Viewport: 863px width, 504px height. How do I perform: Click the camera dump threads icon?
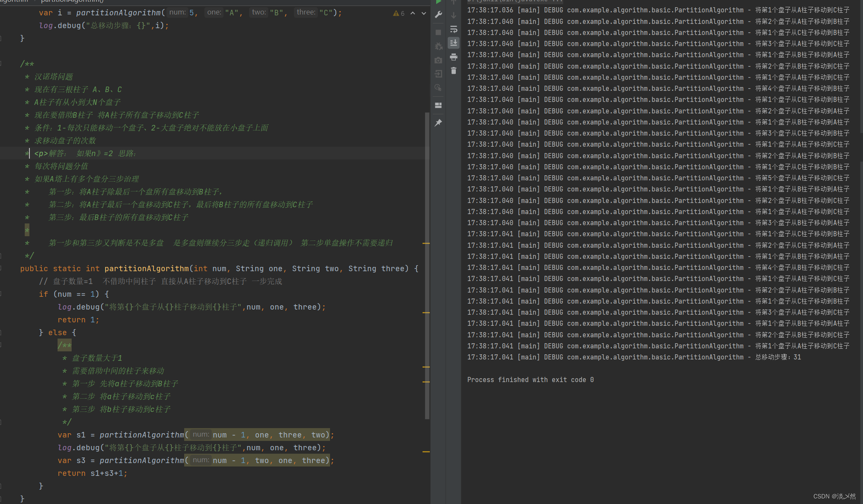[x=438, y=60]
